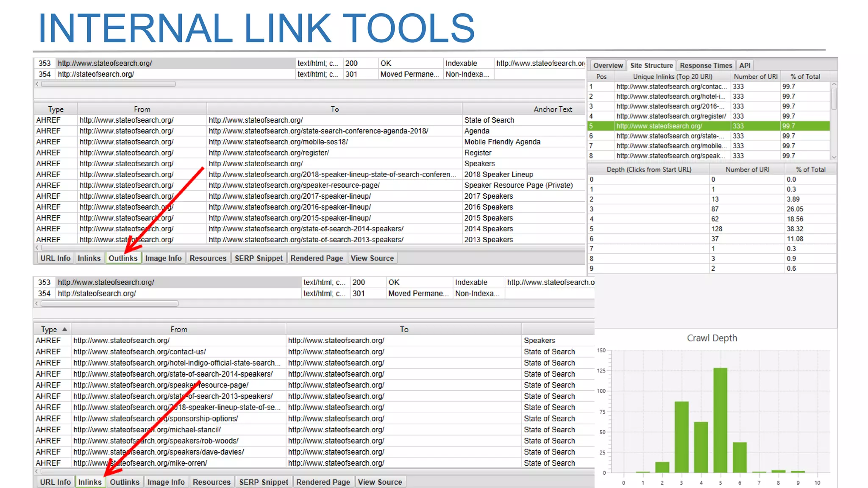Click the From column header in upper table
The image size is (868, 488).
coord(142,109)
